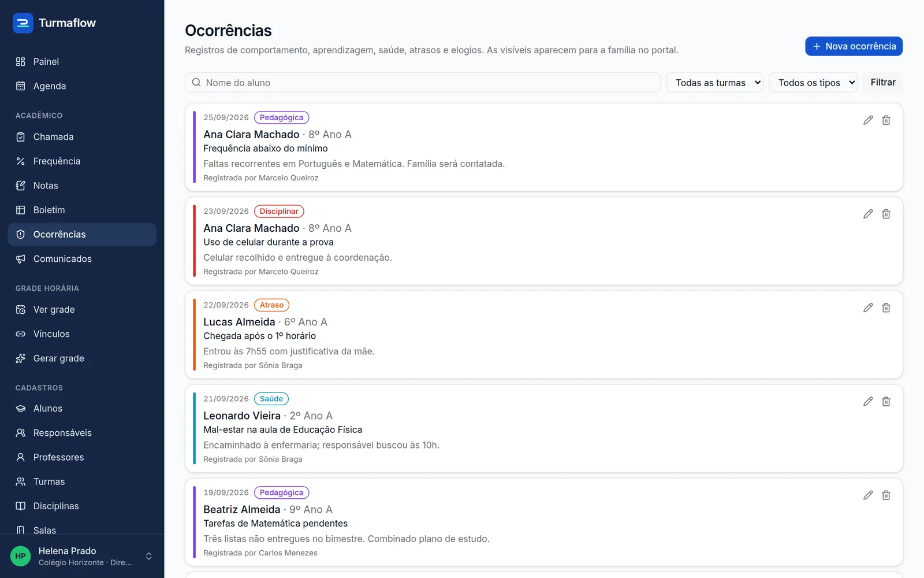The image size is (924, 578).
Task: Go to Vínculos
Action: 82,334
